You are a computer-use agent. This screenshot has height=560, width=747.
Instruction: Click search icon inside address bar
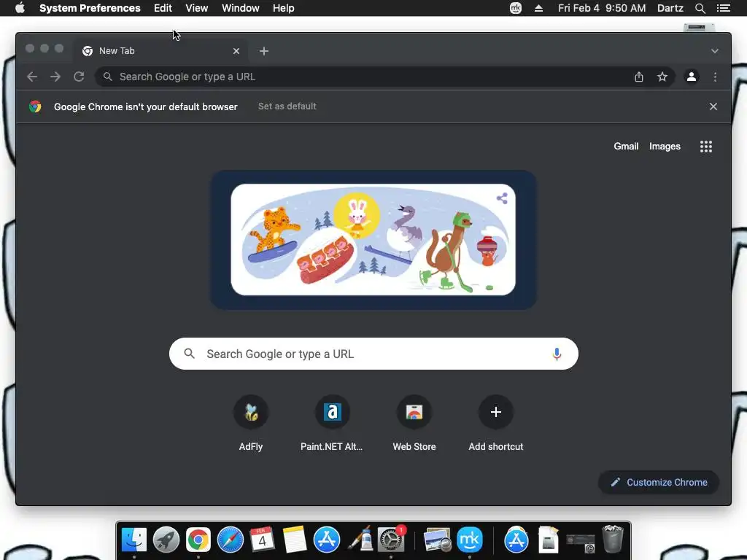click(x=108, y=77)
